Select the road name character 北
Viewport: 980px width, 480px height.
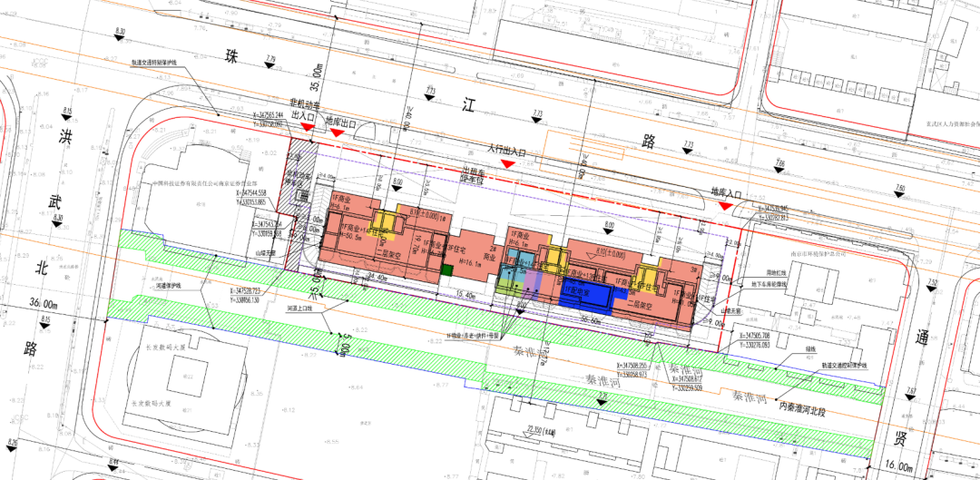[x=43, y=268]
